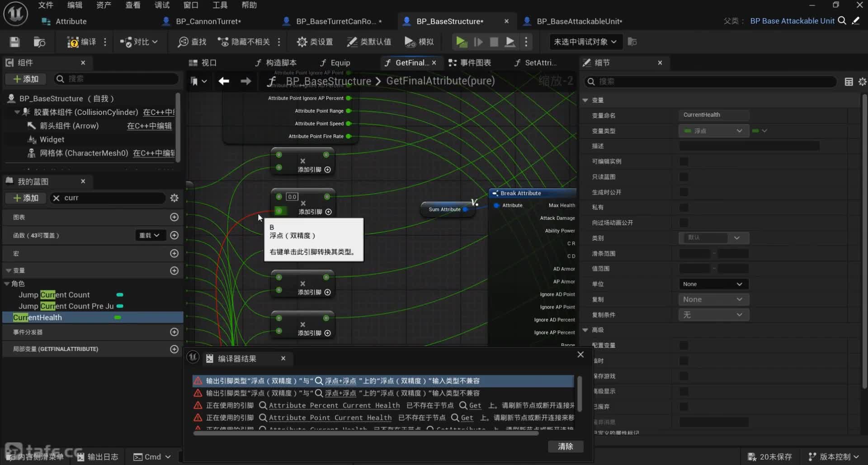
Task: Click the Compile button icon
Action: click(73, 42)
